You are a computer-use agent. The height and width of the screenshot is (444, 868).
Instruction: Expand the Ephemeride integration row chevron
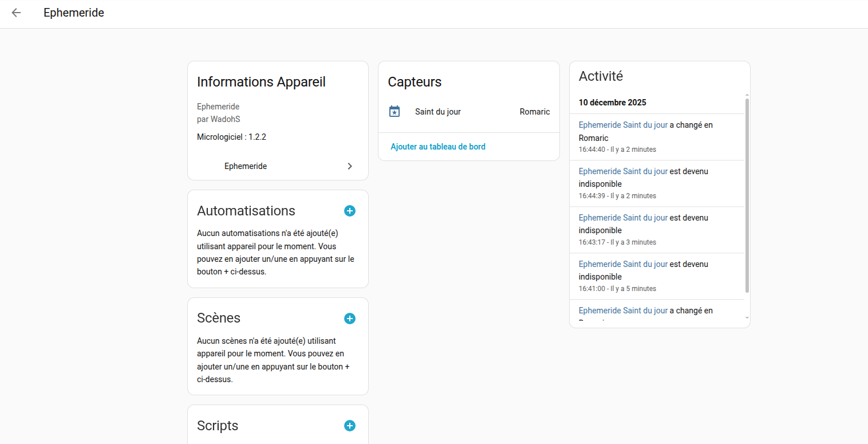[350, 166]
